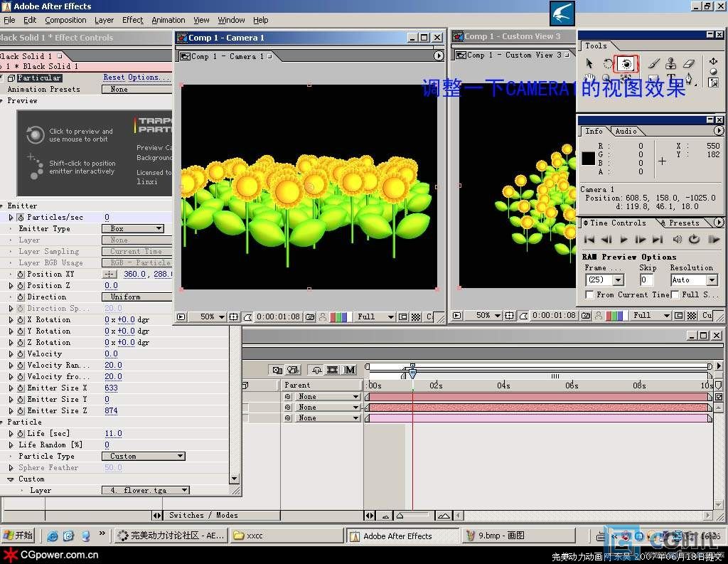This screenshot has width=728, height=564.
Task: Select the Clone Stamp tool
Action: (671, 63)
